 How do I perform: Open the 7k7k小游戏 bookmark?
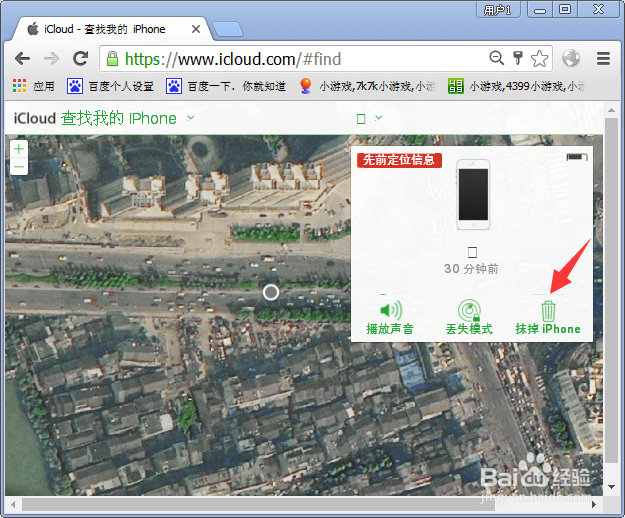368,86
